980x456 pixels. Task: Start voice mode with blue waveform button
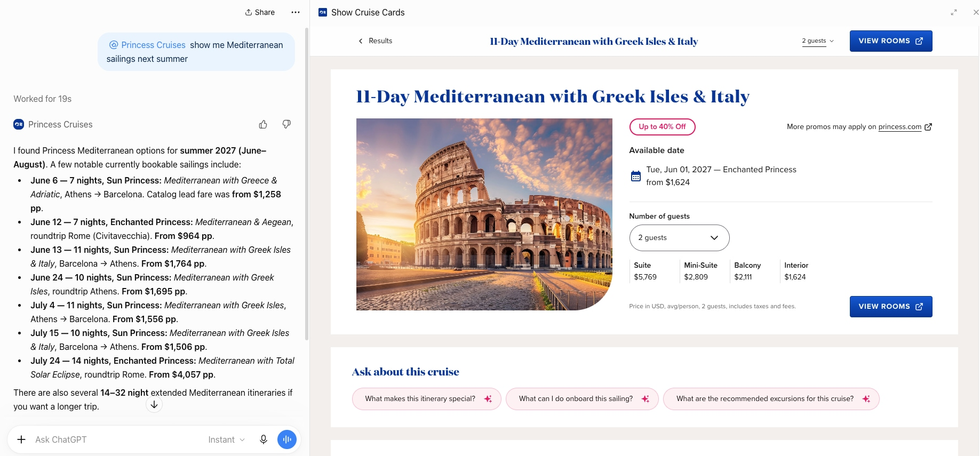point(287,439)
